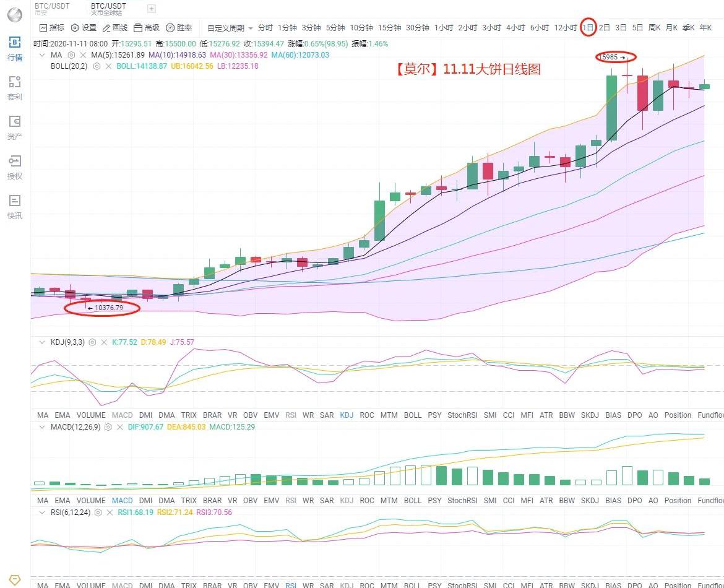The height and width of the screenshot is (588, 724).
Task: Open MA indicator settings gear
Action: pyautogui.click(x=72, y=55)
